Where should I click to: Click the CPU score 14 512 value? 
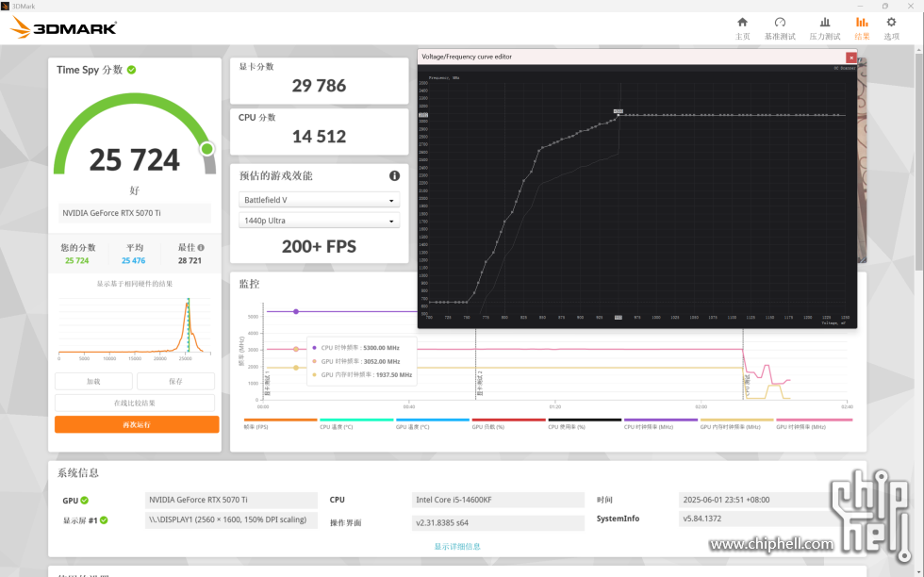tap(319, 137)
